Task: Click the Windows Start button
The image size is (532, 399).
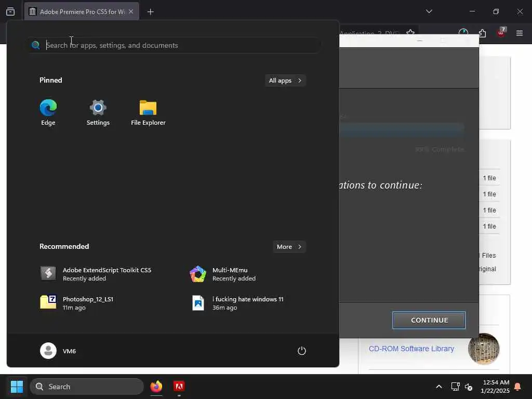Action: [x=17, y=387]
